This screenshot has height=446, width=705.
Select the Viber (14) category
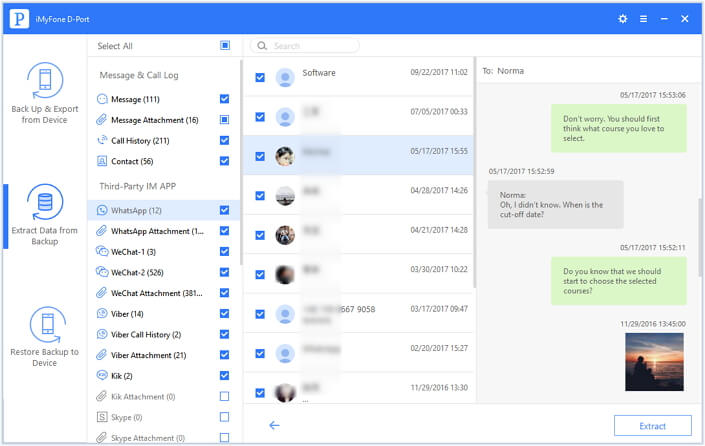pyautogui.click(x=164, y=313)
